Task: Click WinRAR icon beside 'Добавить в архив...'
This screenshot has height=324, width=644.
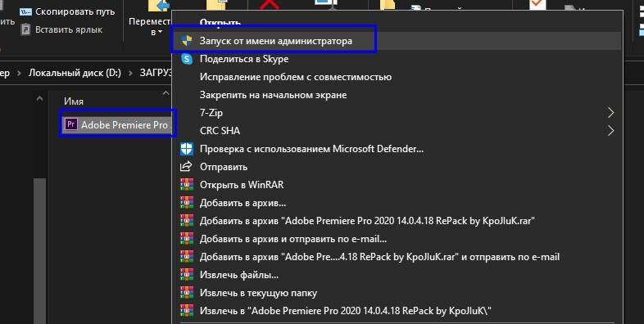Action: click(187, 203)
